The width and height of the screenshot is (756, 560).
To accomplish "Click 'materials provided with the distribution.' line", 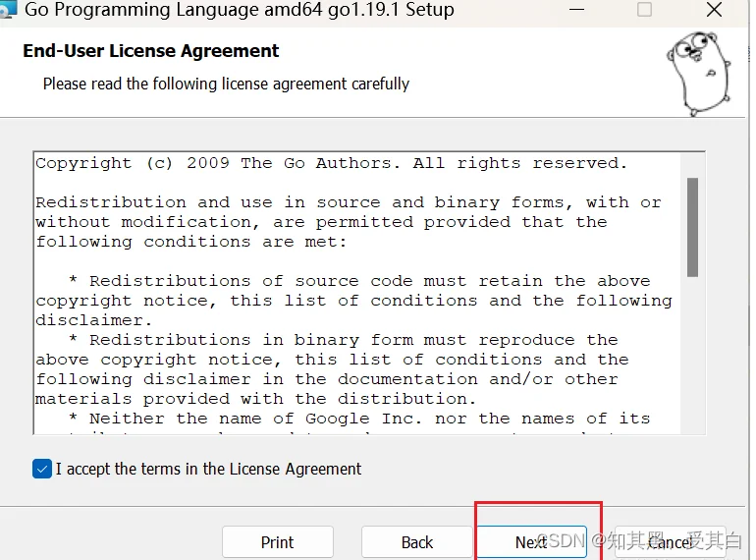I will (x=256, y=399).
